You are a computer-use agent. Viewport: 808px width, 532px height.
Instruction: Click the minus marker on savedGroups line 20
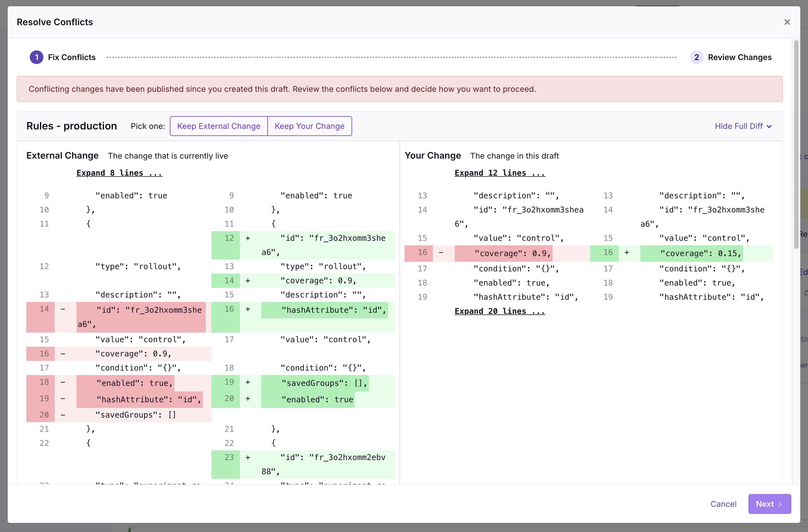(63, 415)
